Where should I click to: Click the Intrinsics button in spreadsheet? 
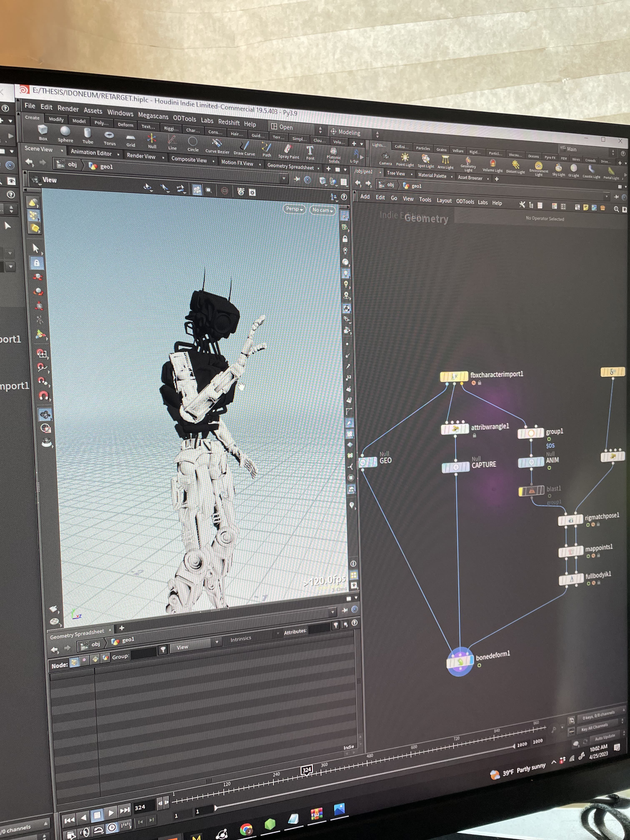[241, 639]
